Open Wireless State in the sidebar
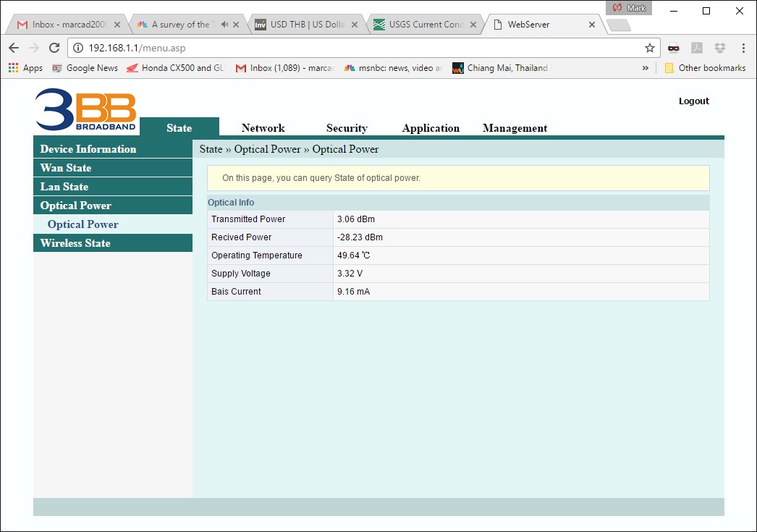Image resolution: width=757 pixels, height=532 pixels. 113,242
